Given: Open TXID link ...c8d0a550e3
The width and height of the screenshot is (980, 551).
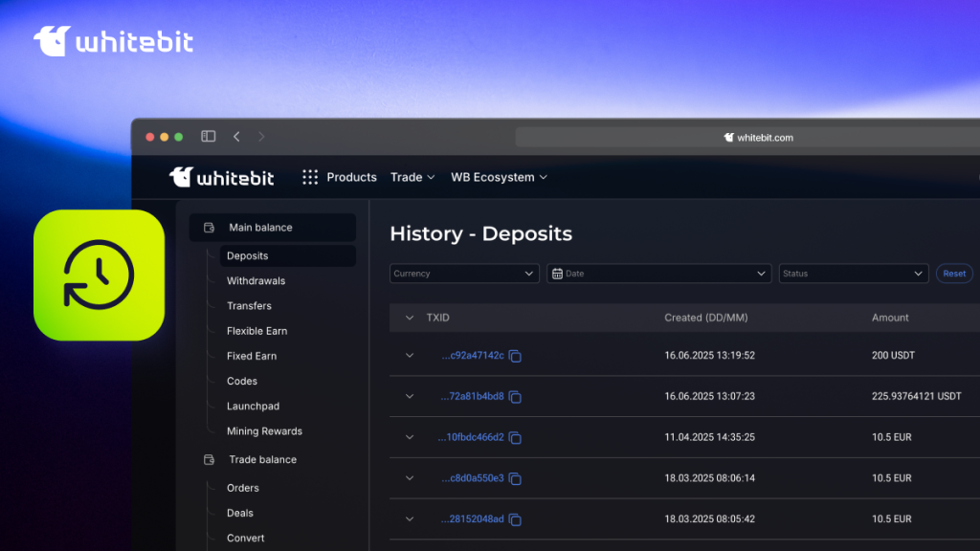Looking at the screenshot, I should tap(473, 478).
